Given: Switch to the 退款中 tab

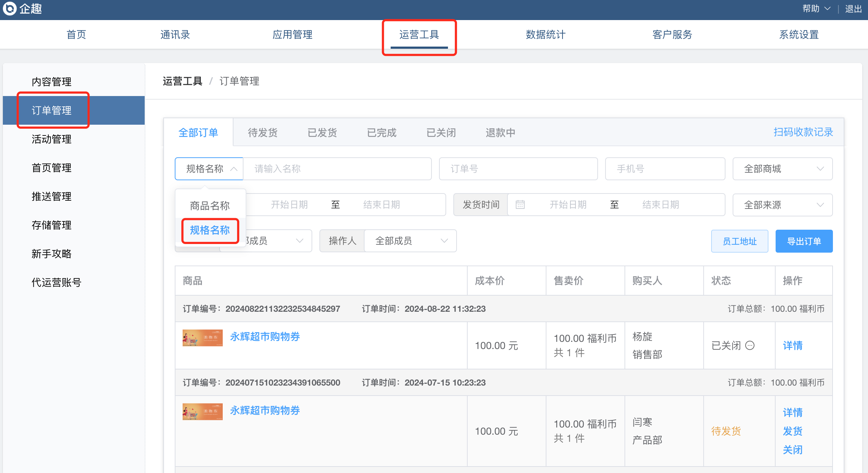Looking at the screenshot, I should click(500, 133).
